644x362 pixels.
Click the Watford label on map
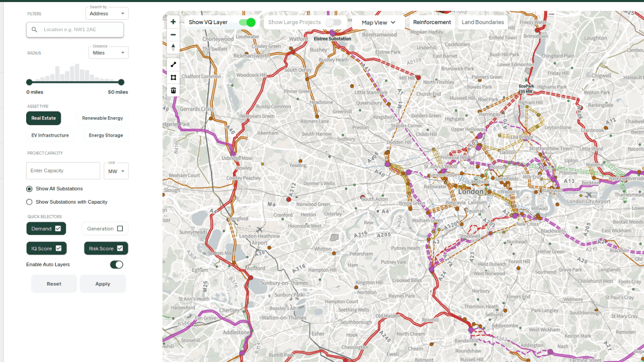tap(299, 39)
